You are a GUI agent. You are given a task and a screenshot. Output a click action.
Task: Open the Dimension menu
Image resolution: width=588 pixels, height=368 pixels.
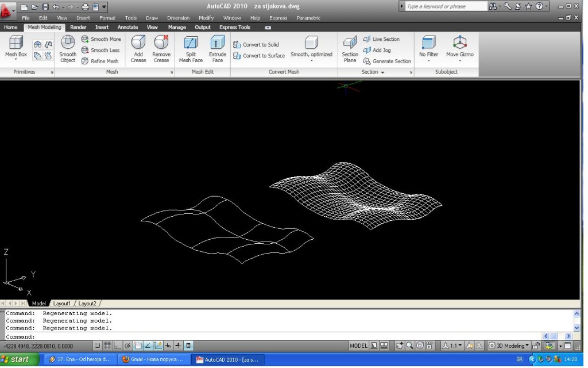(178, 18)
